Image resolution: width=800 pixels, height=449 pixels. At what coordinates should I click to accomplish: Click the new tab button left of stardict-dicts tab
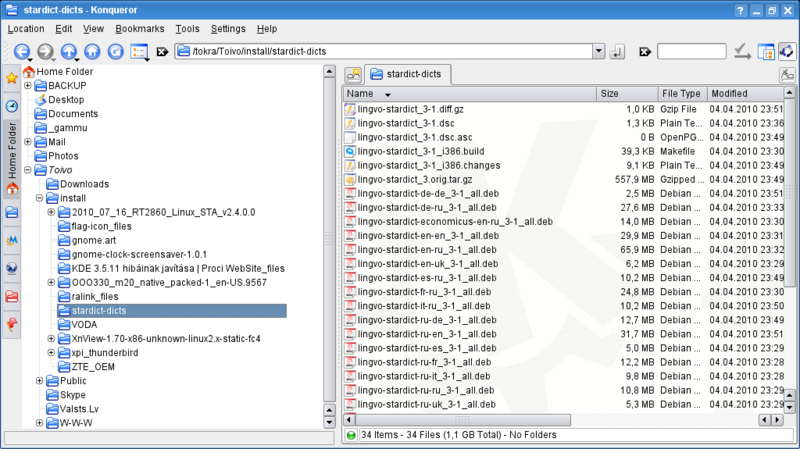353,74
